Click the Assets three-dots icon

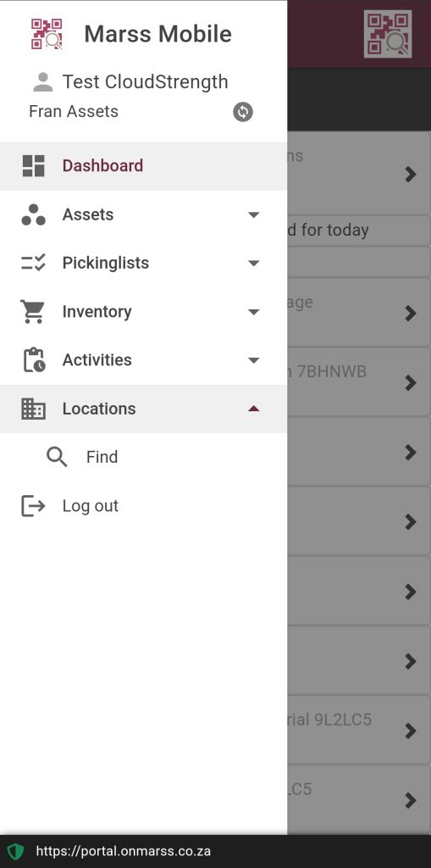tap(33, 214)
